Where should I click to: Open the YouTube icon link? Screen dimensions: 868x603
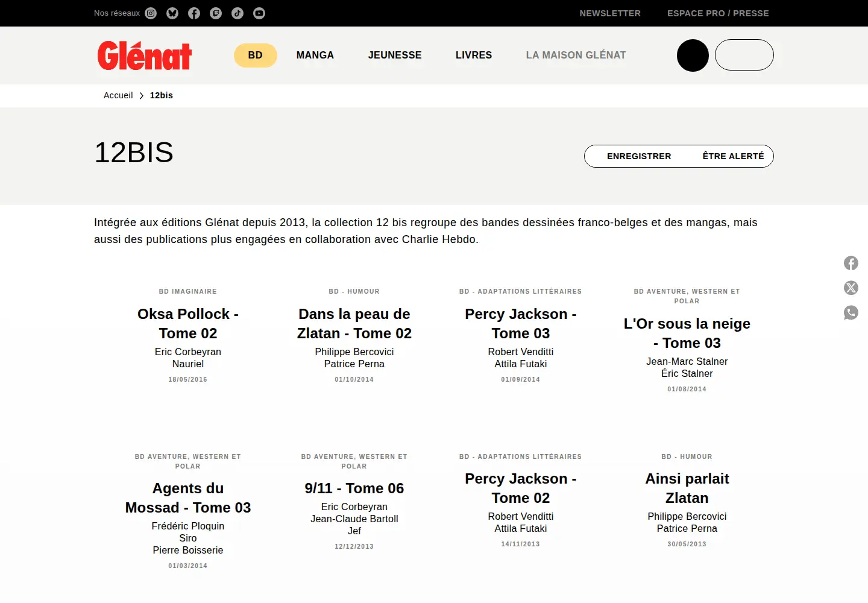pos(259,13)
